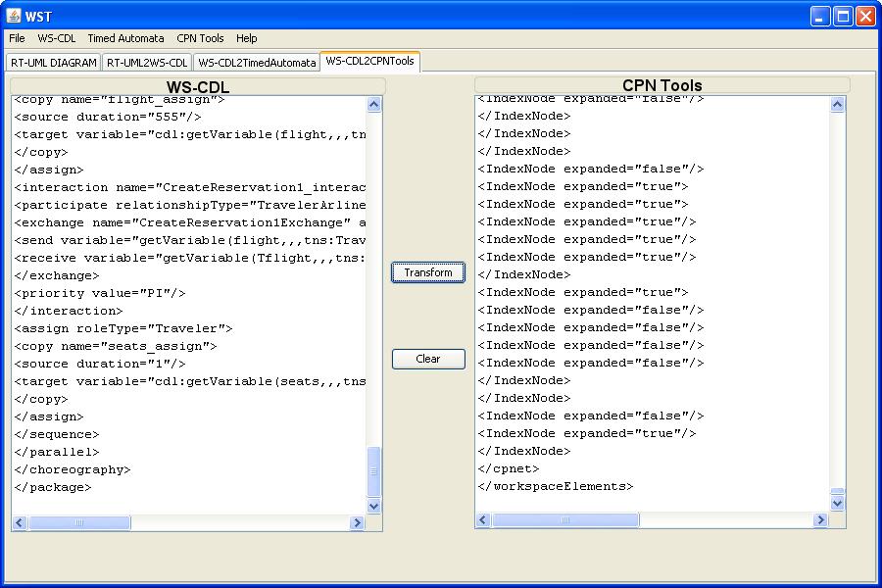This screenshot has width=882, height=588.
Task: Click CPN Tools horizontal scrollbar thumb
Action: coord(565,520)
